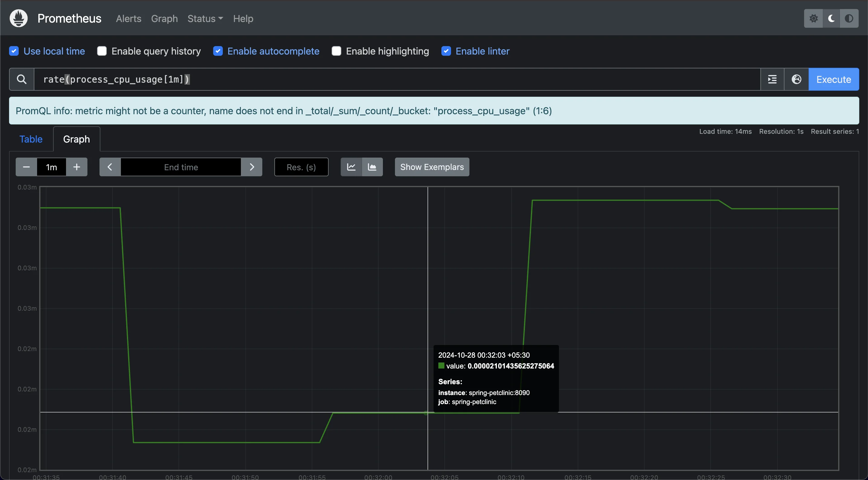Increase the graph range with plus

77,167
